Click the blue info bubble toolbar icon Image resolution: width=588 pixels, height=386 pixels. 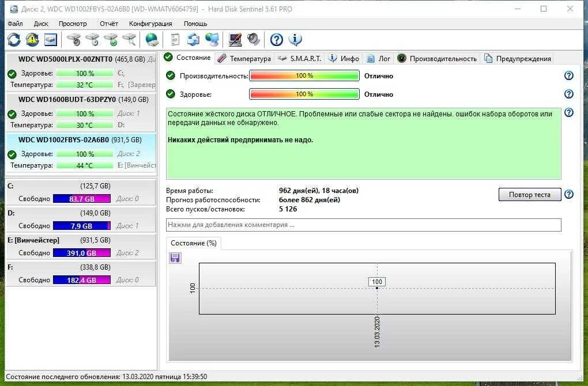click(x=295, y=39)
